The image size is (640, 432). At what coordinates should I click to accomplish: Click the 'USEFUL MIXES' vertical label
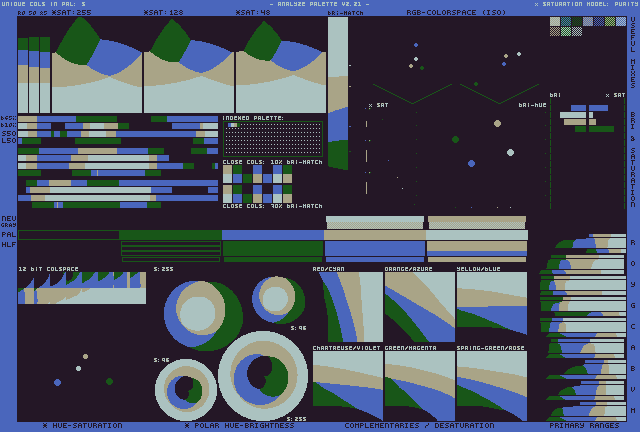pos(633,52)
